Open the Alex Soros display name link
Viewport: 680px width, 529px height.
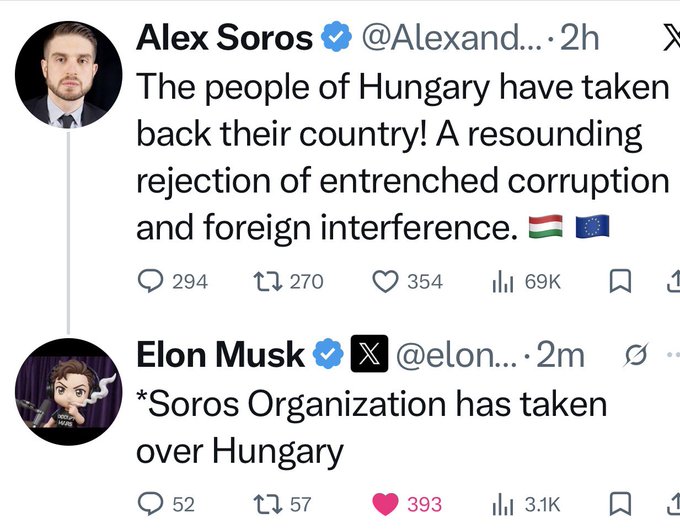pos(224,38)
